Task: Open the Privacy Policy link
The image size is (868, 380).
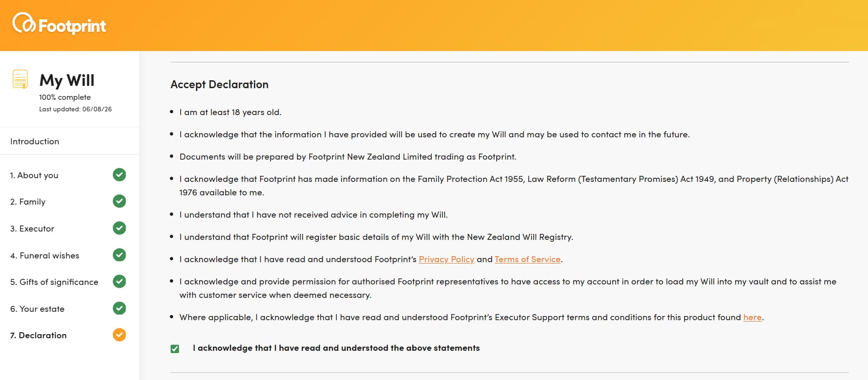Action: [447, 259]
